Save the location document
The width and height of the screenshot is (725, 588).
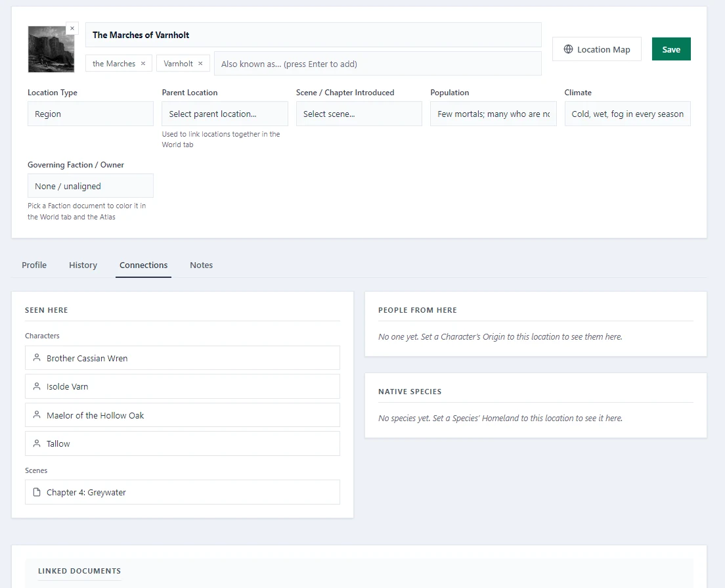click(671, 49)
